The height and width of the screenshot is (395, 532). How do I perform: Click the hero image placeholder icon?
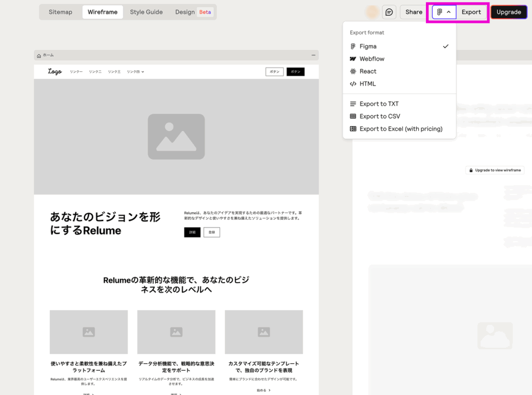click(x=176, y=137)
